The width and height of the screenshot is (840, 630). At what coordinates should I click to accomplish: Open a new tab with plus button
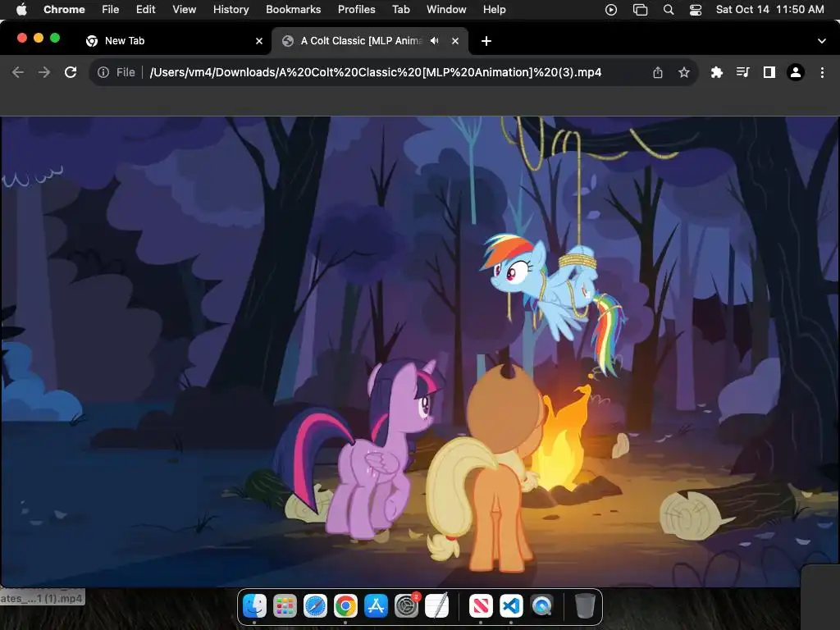(x=486, y=41)
